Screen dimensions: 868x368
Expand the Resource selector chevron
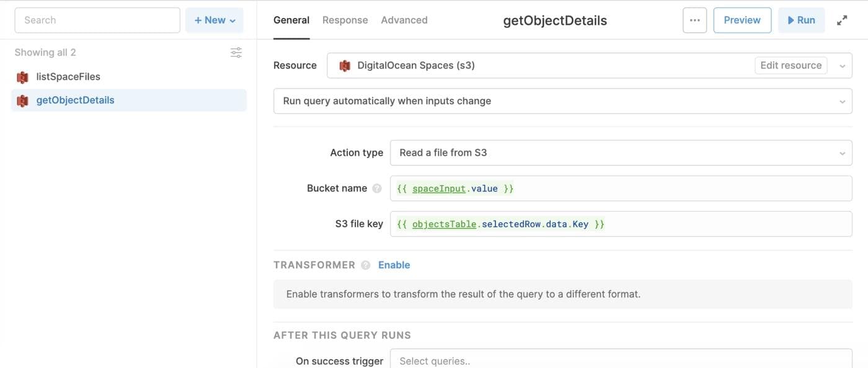tap(842, 66)
